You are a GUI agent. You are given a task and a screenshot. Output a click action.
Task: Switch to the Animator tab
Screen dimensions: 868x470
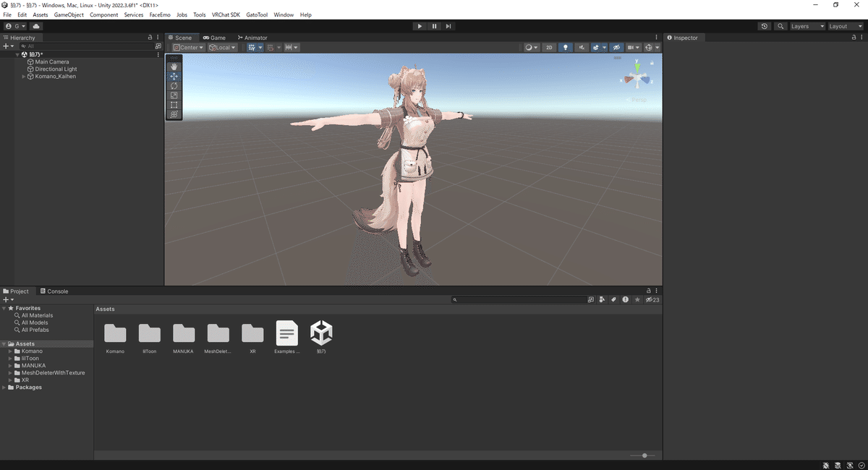pos(252,38)
